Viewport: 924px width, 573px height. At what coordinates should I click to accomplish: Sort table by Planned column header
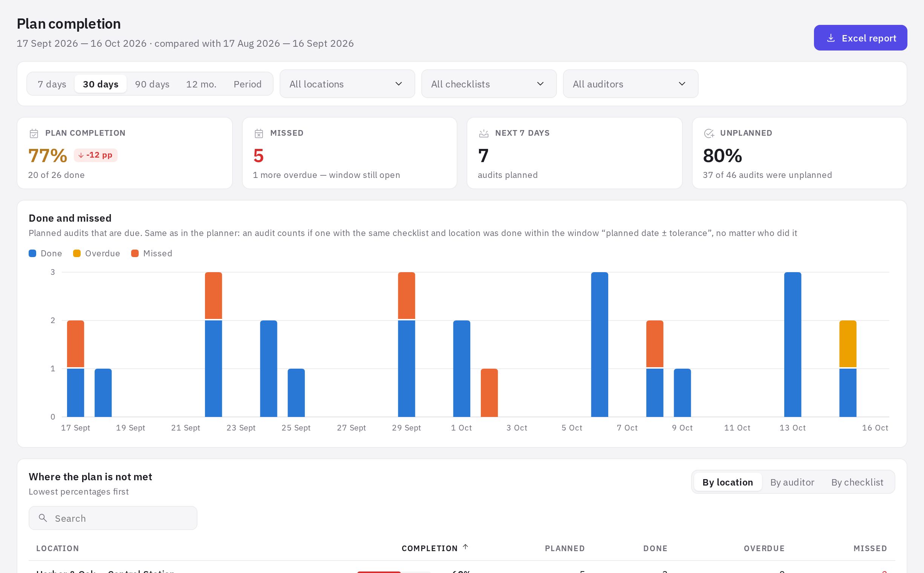coord(564,548)
